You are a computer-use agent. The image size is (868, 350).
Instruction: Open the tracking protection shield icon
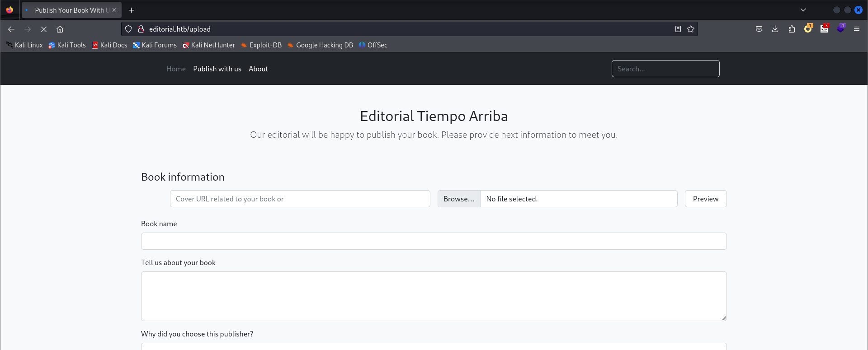tap(128, 29)
